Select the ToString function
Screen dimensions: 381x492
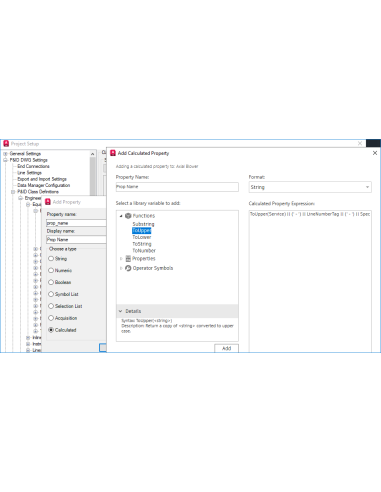(x=142, y=244)
